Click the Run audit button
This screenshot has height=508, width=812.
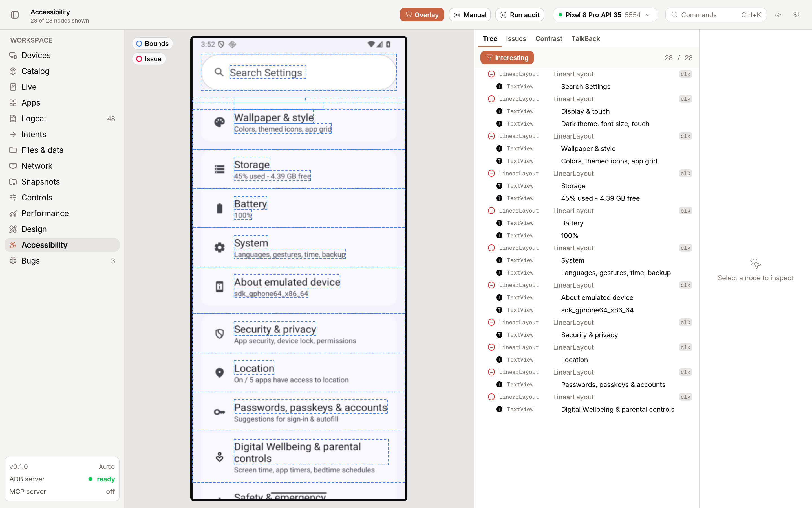519,15
